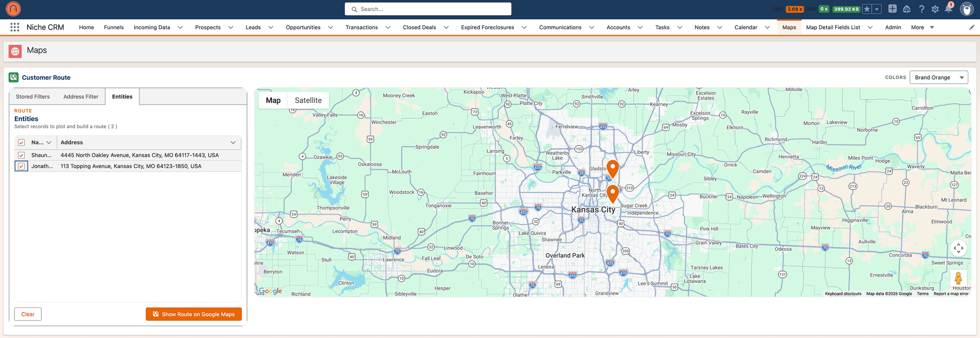Uncheck the Shaun... row checkbox
This screenshot has width=980, height=338.
click(21, 155)
